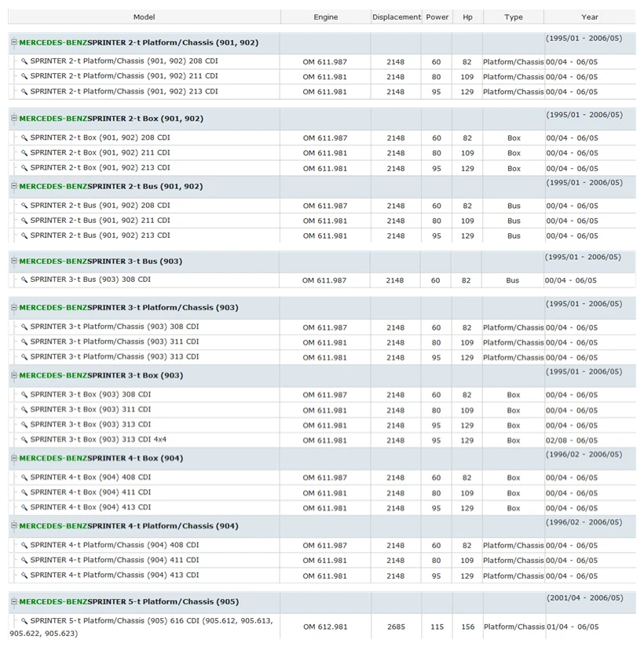Image resolution: width=644 pixels, height=647 pixels.
Task: Select MERCEDES-BENZ SPRINTER 3-t Platform/Chassis (903) heading
Action: [129, 308]
